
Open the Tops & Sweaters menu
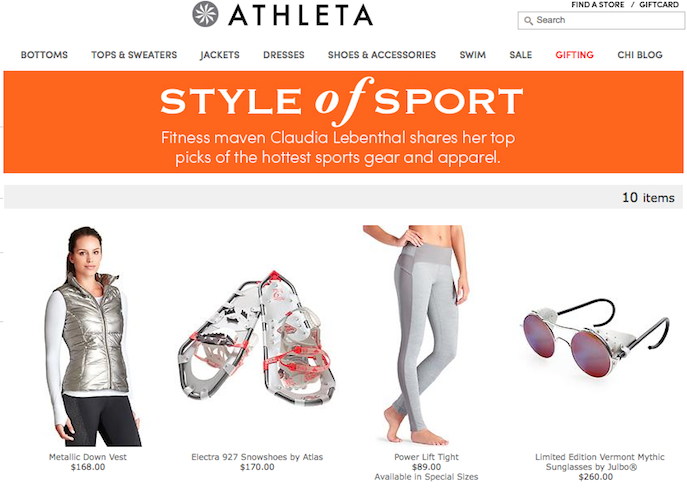coord(134,55)
